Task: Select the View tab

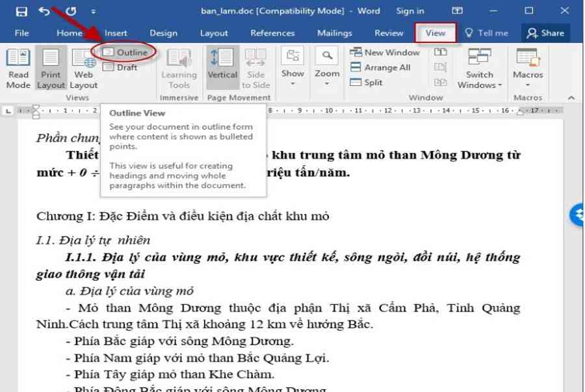Action: 435,33
